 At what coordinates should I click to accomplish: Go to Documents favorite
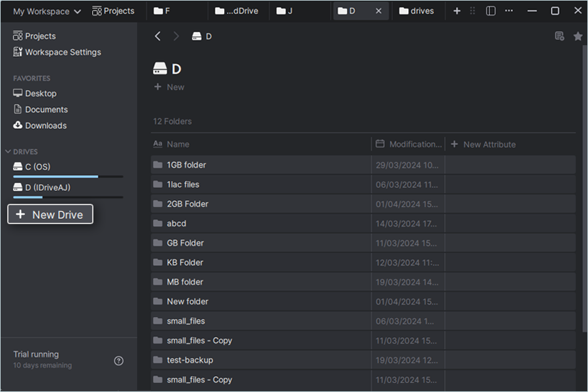pyautogui.click(x=41, y=110)
